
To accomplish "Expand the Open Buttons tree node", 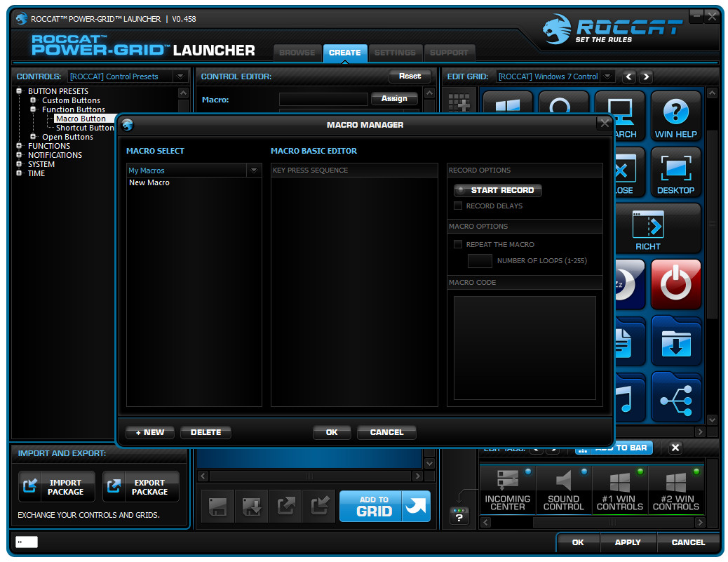I will tap(33, 137).
